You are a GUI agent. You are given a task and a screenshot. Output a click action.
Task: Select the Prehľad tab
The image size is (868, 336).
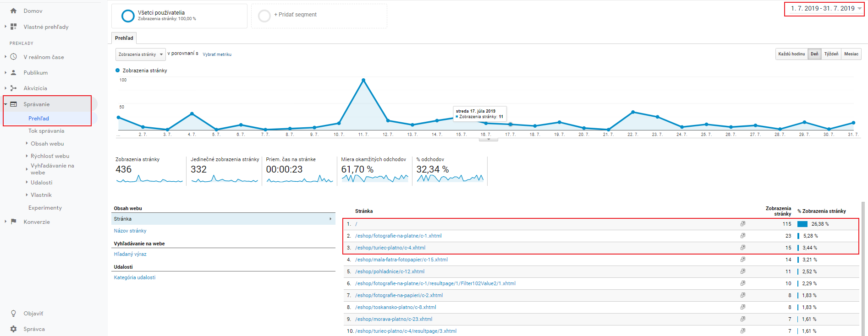coord(124,38)
